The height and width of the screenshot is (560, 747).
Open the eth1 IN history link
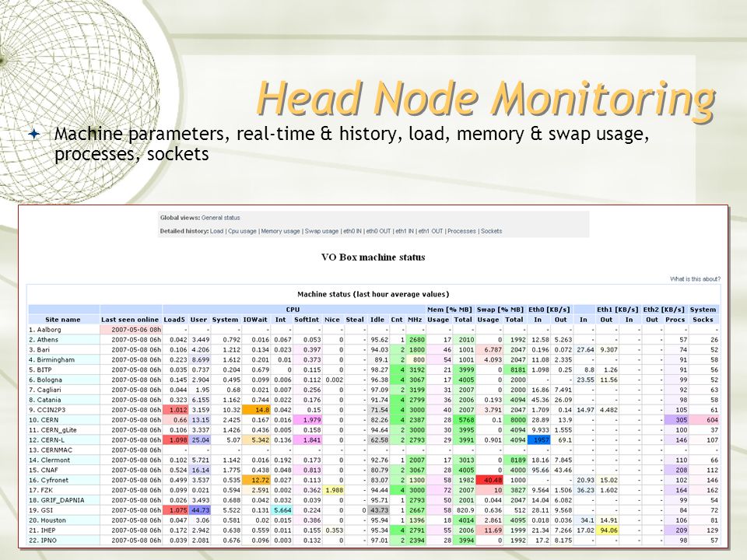pyautogui.click(x=404, y=231)
